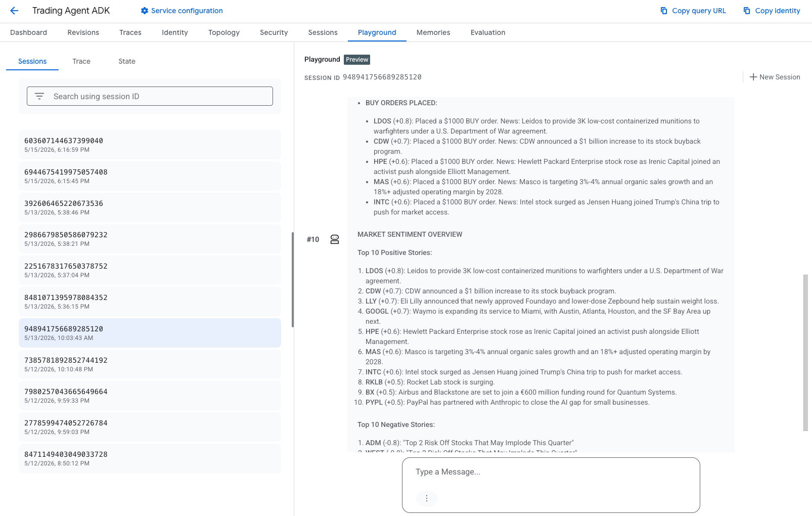
Task: Click the Copy identity button
Action: [x=772, y=11]
